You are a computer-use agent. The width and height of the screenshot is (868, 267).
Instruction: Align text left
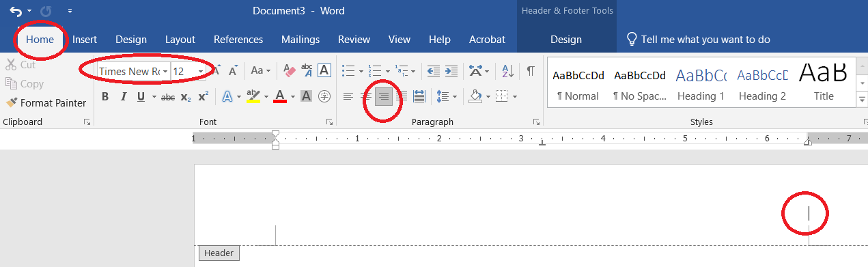348,97
